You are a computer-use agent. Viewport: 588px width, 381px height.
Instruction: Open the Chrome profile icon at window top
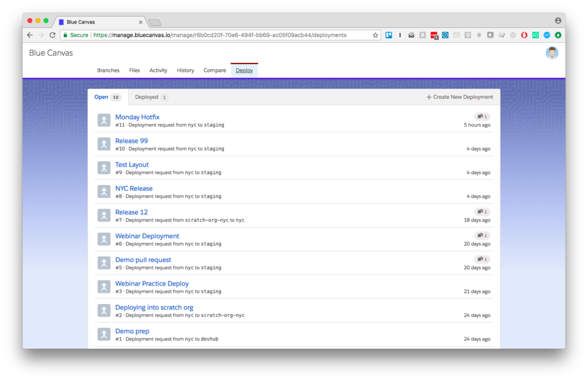coord(558,21)
